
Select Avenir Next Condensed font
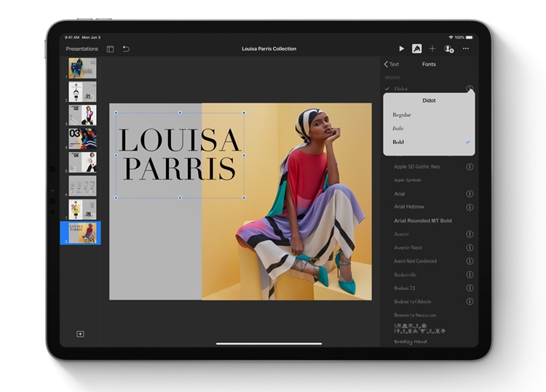point(415,261)
